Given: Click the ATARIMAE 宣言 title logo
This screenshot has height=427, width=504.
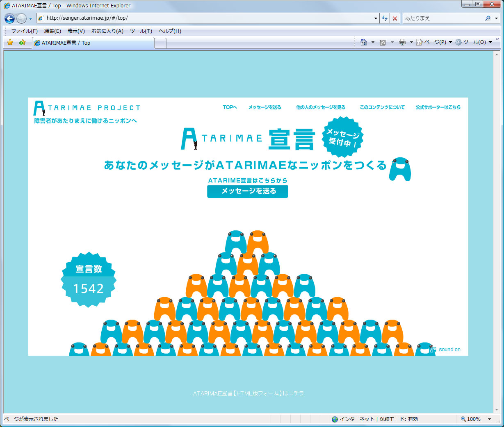Looking at the screenshot, I should coord(248,139).
